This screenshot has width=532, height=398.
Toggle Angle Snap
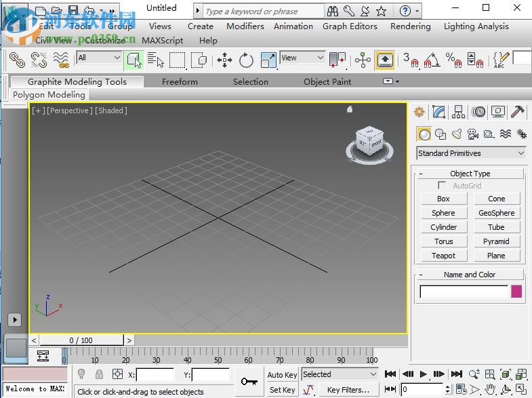[x=432, y=60]
